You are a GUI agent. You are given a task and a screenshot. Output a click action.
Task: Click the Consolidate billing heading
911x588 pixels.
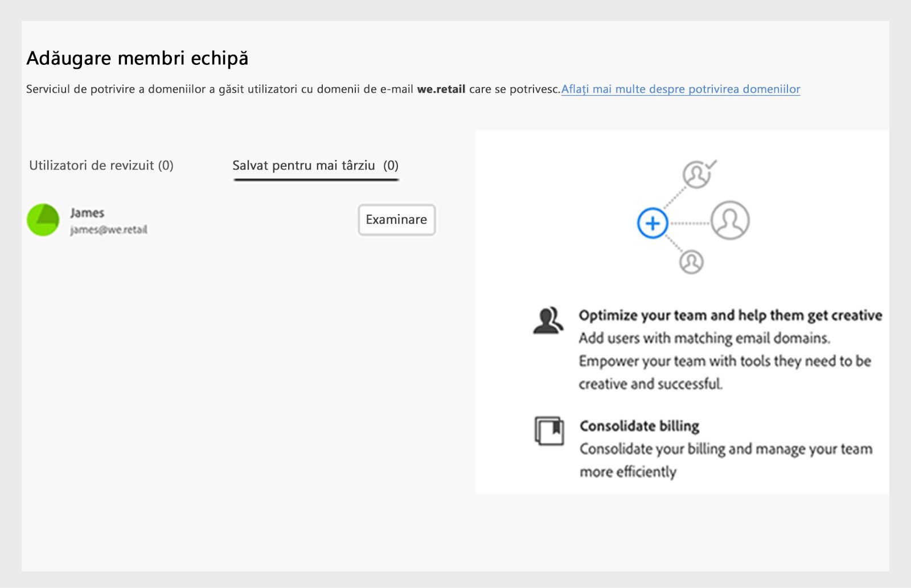pyautogui.click(x=639, y=426)
